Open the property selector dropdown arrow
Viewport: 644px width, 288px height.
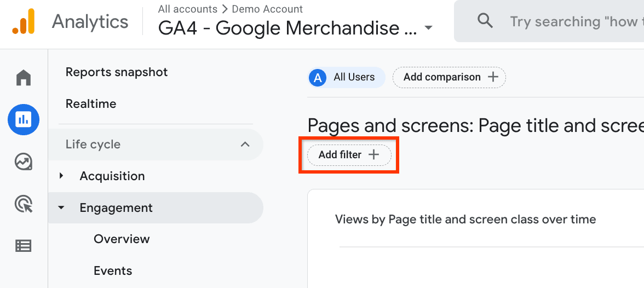[428, 28]
